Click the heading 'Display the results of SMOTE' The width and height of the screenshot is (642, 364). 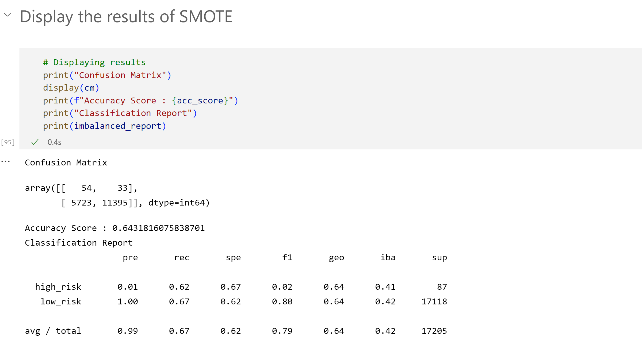(126, 17)
